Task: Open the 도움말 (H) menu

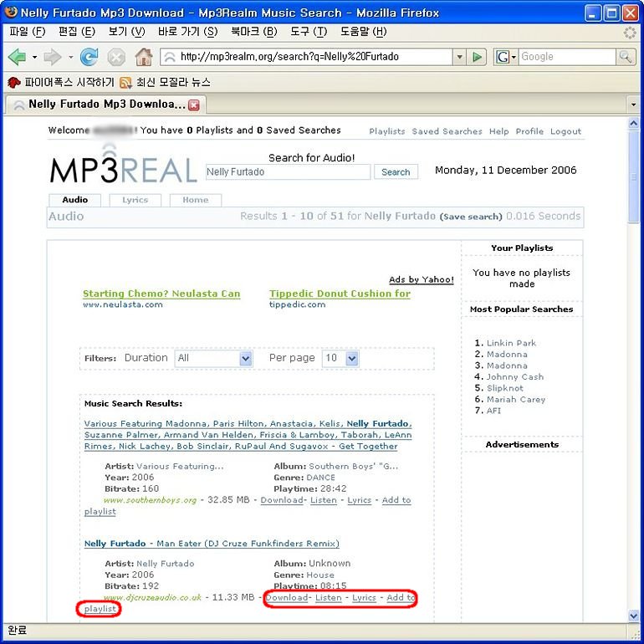Action: click(x=364, y=32)
